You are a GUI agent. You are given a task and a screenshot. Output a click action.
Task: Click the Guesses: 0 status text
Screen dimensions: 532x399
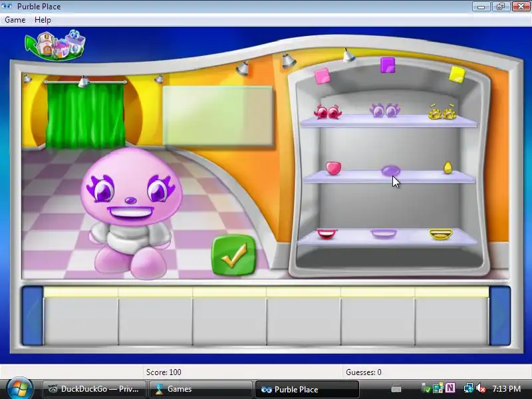pos(363,372)
